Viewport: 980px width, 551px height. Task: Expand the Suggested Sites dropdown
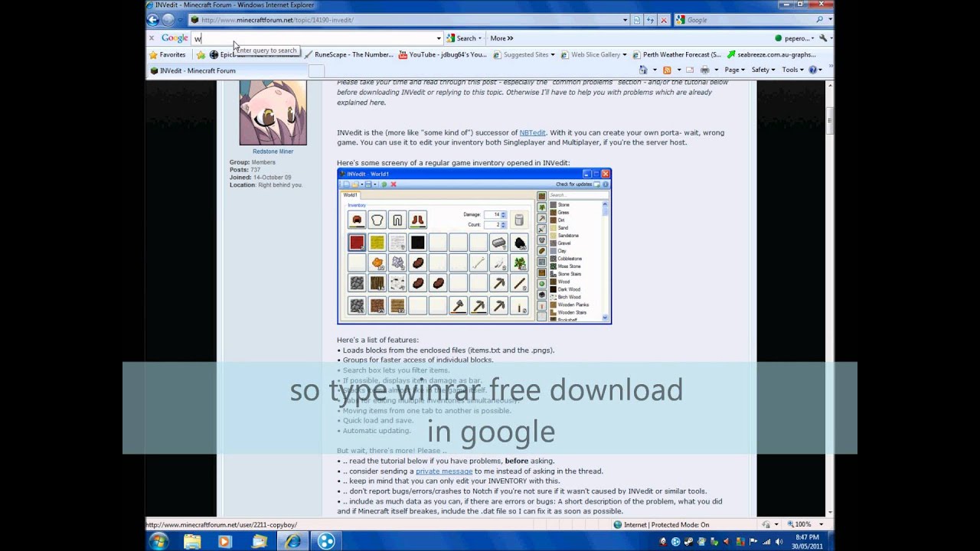[x=554, y=54]
